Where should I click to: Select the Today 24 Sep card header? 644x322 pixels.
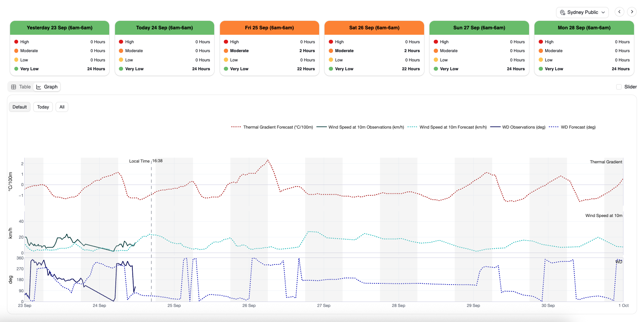[x=165, y=28]
